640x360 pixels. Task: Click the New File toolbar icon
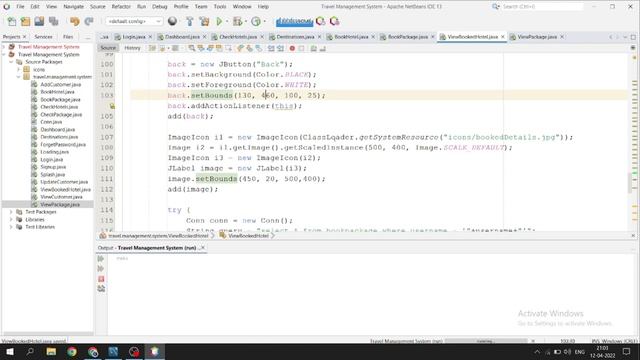(11, 21)
